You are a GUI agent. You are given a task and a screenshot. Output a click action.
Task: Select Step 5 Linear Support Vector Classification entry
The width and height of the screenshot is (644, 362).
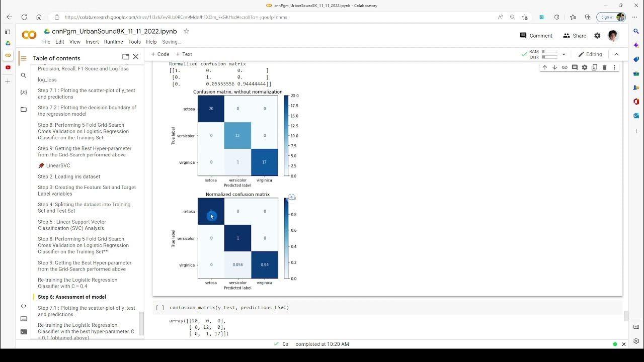pos(71,225)
